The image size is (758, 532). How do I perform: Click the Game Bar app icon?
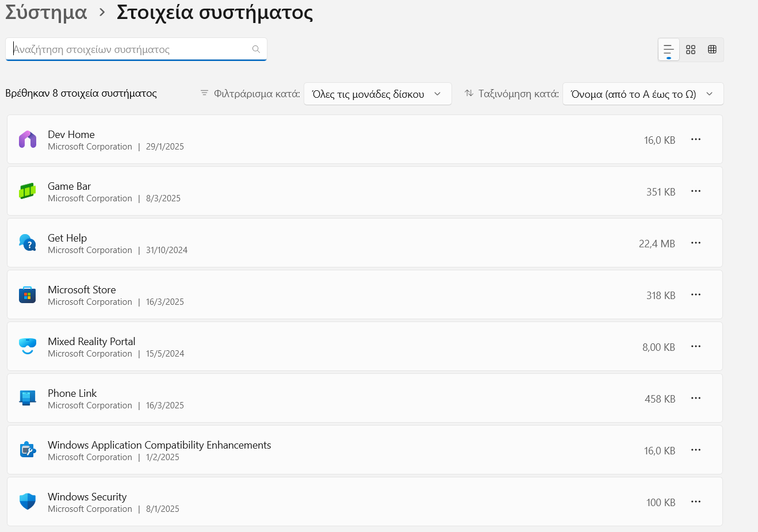click(x=28, y=191)
